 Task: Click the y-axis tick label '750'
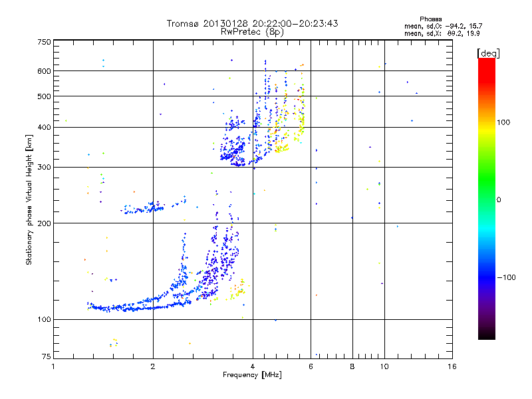(x=44, y=42)
